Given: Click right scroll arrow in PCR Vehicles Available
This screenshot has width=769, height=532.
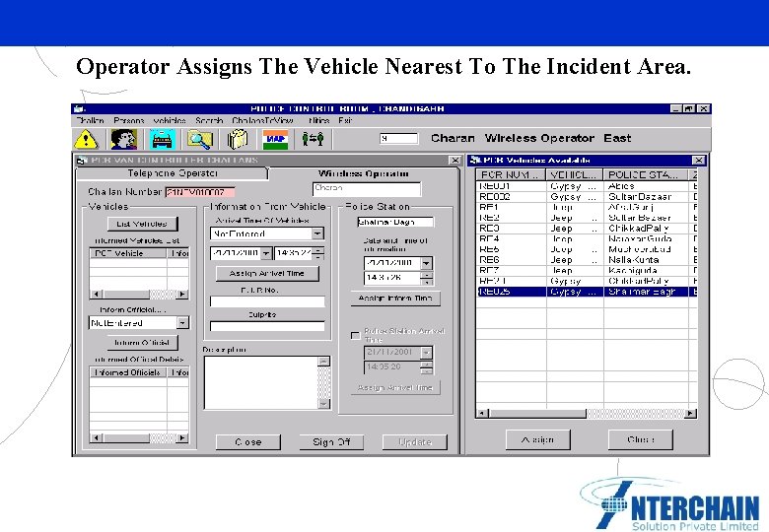Looking at the screenshot, I should tap(690, 414).
